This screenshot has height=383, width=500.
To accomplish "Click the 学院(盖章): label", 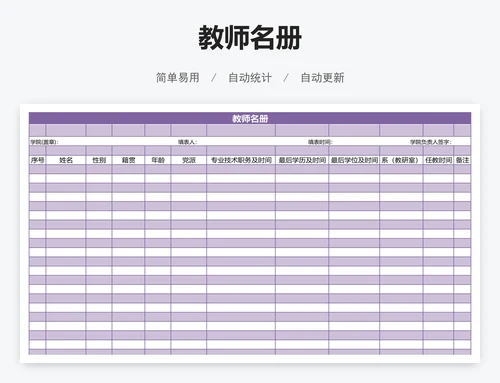I will coord(45,142).
